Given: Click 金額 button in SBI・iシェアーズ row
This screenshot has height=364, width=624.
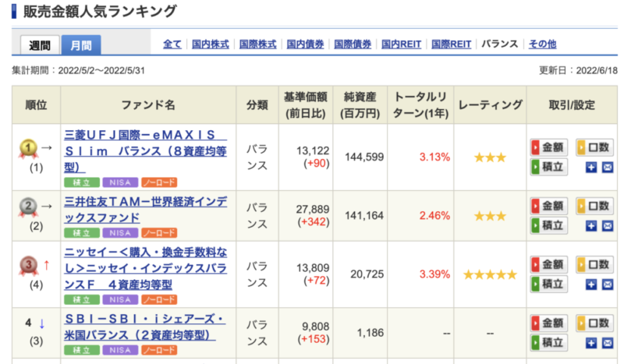Looking at the screenshot, I should click(549, 323).
